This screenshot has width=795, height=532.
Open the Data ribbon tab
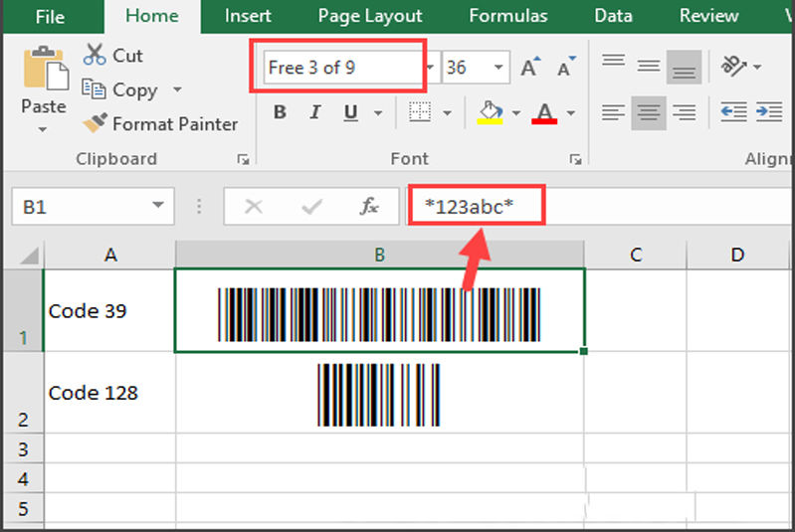coord(613,16)
